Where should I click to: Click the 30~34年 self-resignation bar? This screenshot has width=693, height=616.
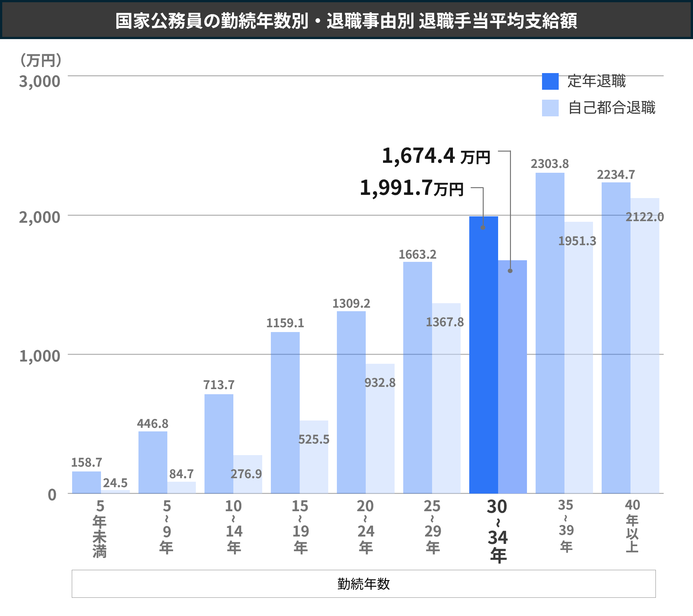click(x=512, y=377)
